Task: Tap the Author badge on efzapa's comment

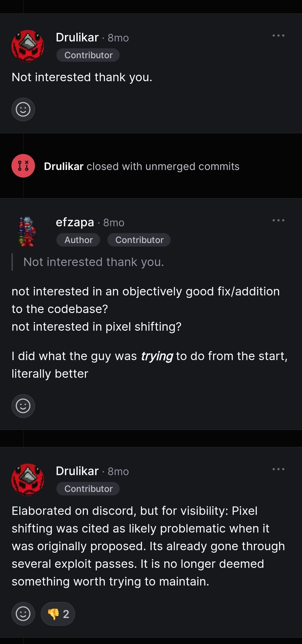Action: [x=78, y=240]
